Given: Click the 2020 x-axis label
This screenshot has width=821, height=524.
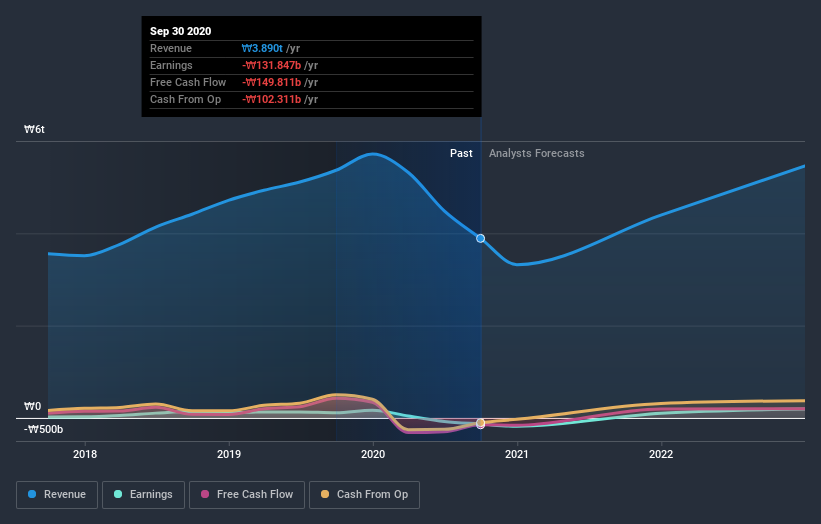Looking at the screenshot, I should click(x=373, y=454).
